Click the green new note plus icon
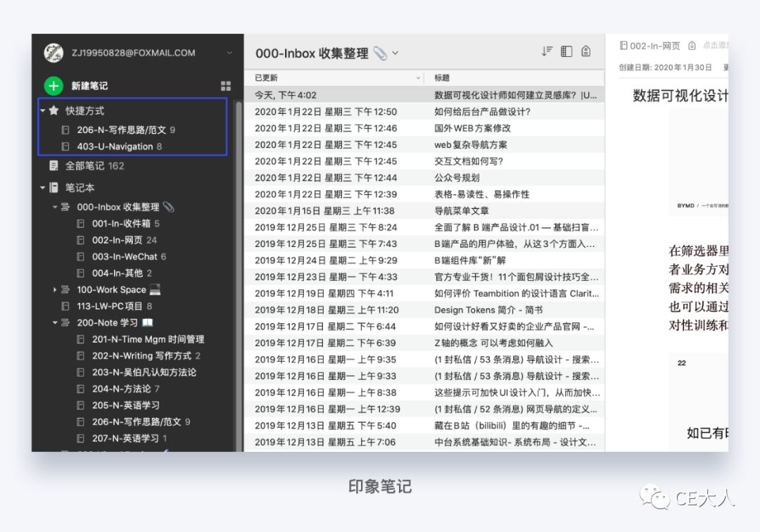The height and width of the screenshot is (532, 760). coord(53,87)
